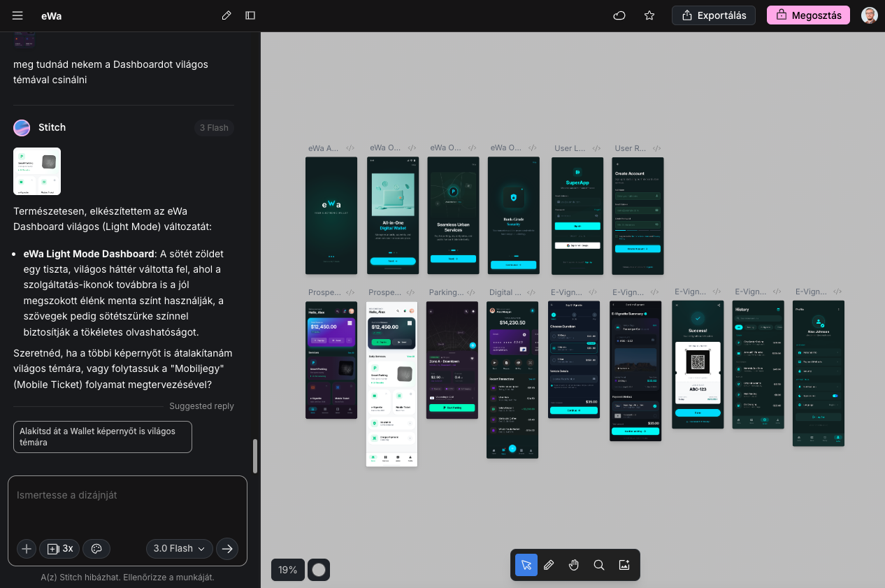885x588 pixels.
Task: Open the 3.0 Flash model dropdown
Action: point(179,549)
